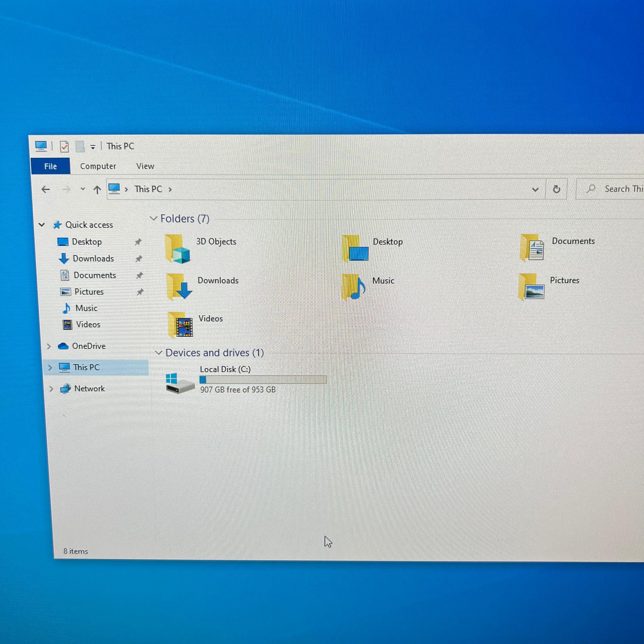The height and width of the screenshot is (644, 644).
Task: Click the Music note icon in Quick access
Action: coord(67,308)
